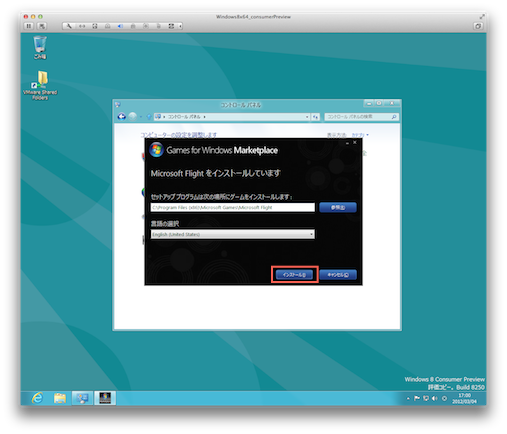Click the volume speaker icon in system tray
Screen dimensions: 507x434
pos(434,398)
